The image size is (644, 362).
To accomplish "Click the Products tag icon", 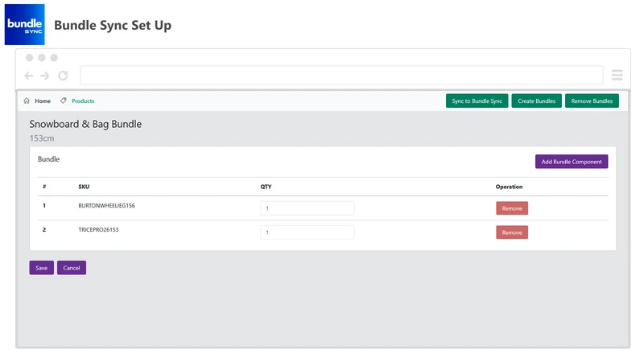I will click(64, 101).
